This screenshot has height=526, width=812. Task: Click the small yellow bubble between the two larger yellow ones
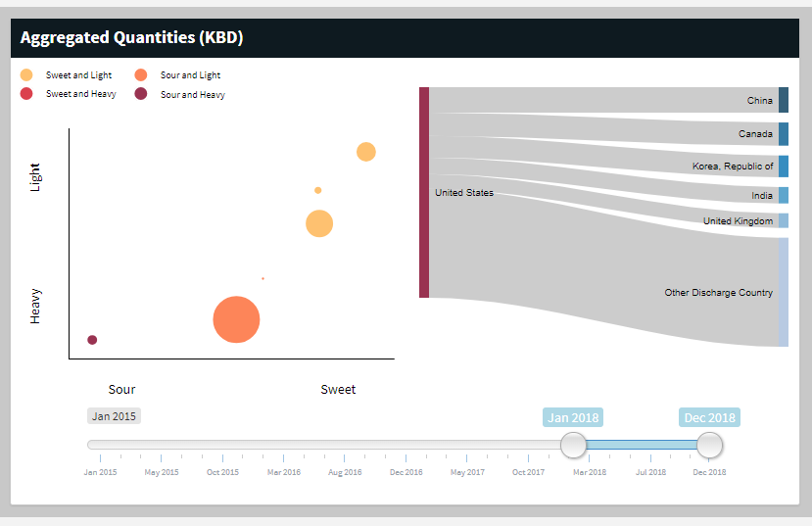318,191
